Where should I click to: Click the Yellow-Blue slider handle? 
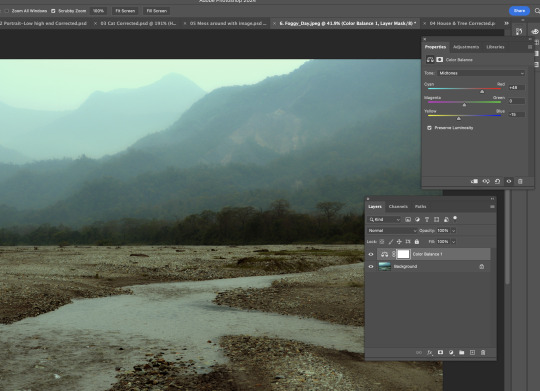458,118
